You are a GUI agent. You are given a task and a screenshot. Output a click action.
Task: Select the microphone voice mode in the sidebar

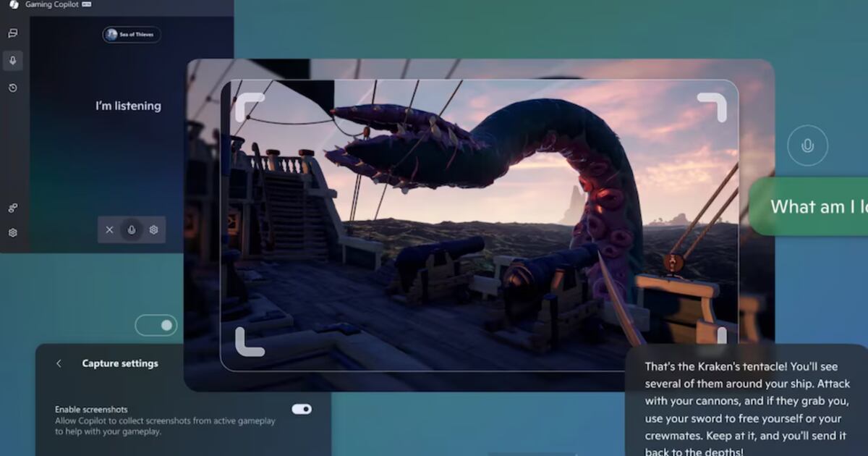tap(12, 61)
